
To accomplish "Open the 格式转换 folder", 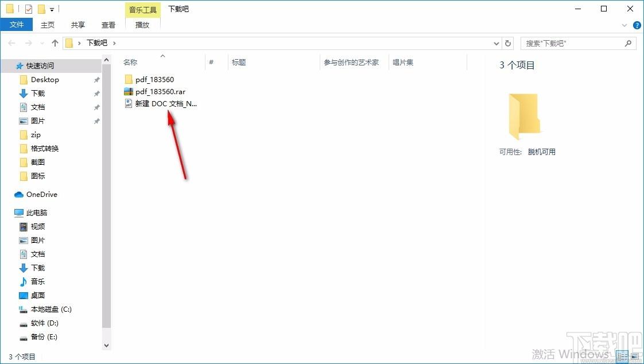I will pyautogui.click(x=44, y=148).
